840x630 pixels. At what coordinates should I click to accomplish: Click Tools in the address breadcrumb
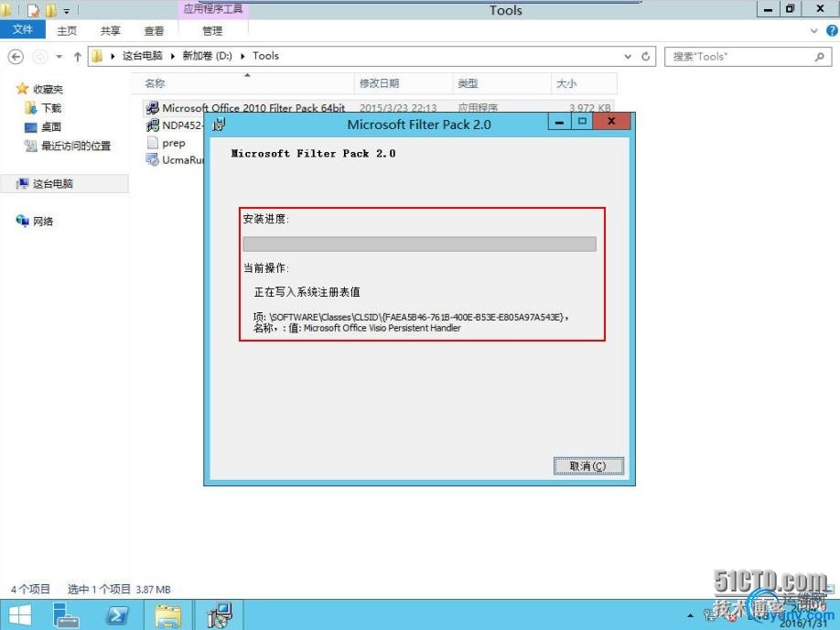pyautogui.click(x=265, y=56)
